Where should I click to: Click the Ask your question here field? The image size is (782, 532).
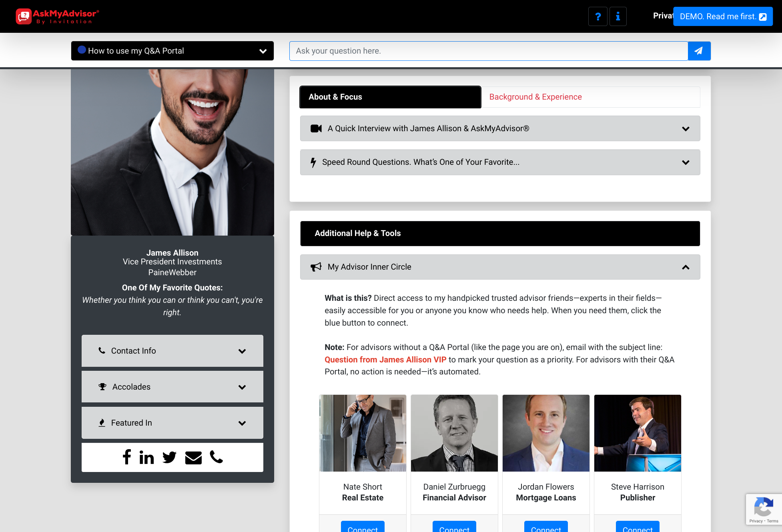pos(489,51)
